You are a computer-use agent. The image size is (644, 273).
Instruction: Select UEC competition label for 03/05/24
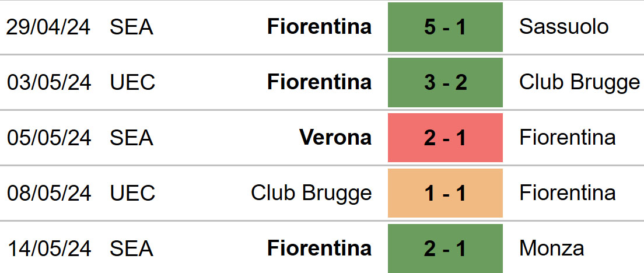pyautogui.click(x=132, y=82)
